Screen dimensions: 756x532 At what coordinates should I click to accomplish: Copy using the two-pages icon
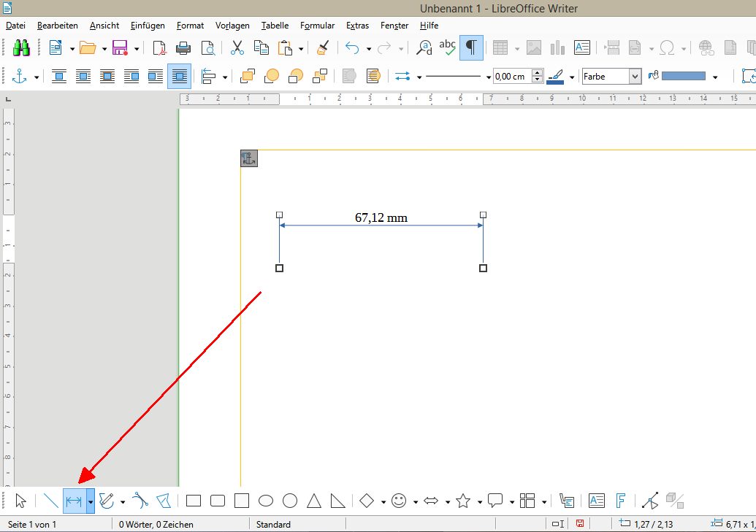click(x=261, y=47)
